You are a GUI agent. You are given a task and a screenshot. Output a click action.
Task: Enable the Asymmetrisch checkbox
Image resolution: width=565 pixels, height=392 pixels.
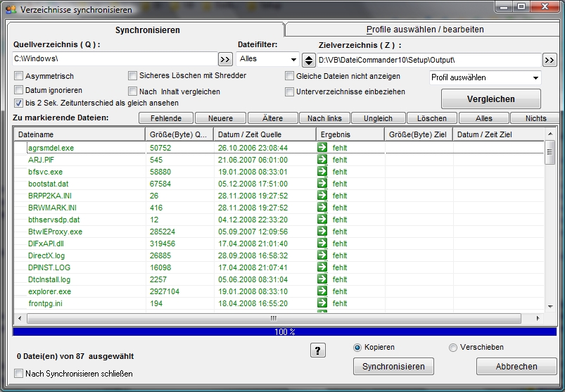coord(19,76)
